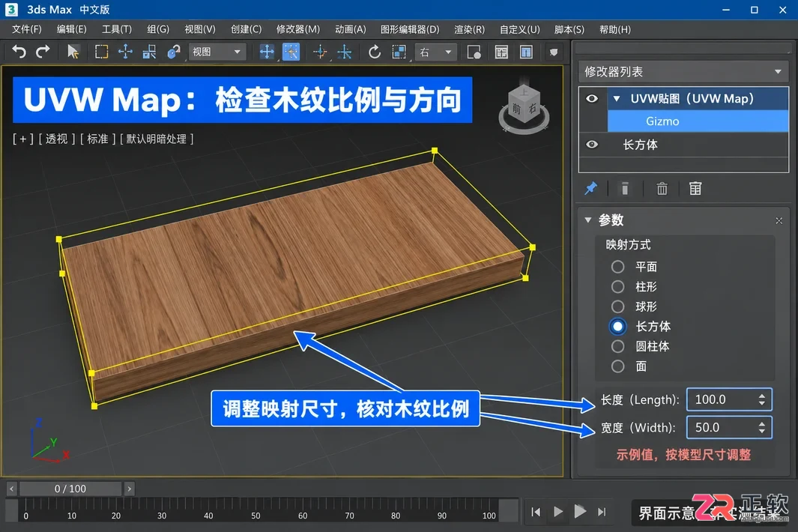Viewport: 798px width, 532px height.
Task: Click the 透视 viewport label
Action: point(56,139)
